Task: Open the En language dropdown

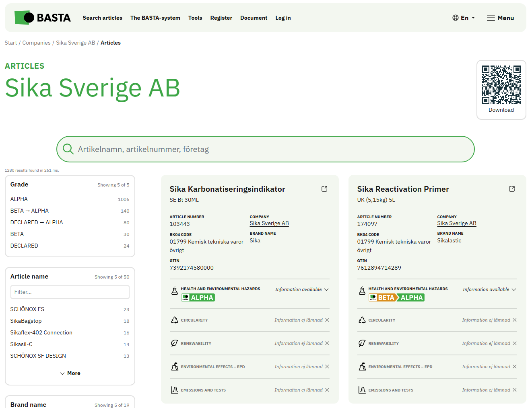Action: 464,18
